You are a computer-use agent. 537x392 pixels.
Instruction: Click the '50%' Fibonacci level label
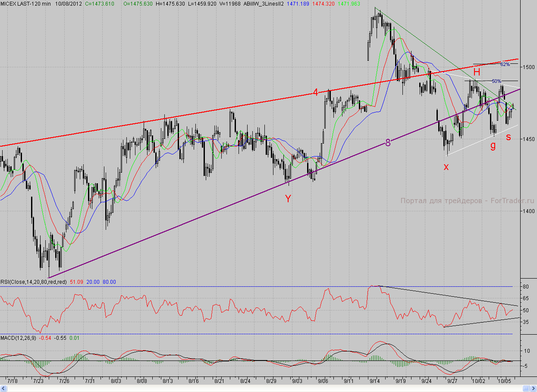(x=496, y=81)
